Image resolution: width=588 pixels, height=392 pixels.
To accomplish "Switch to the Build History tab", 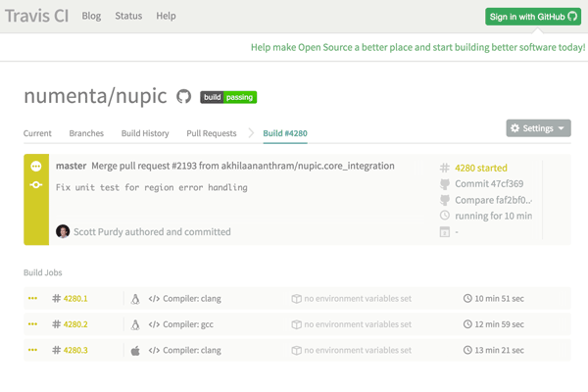I will point(145,133).
